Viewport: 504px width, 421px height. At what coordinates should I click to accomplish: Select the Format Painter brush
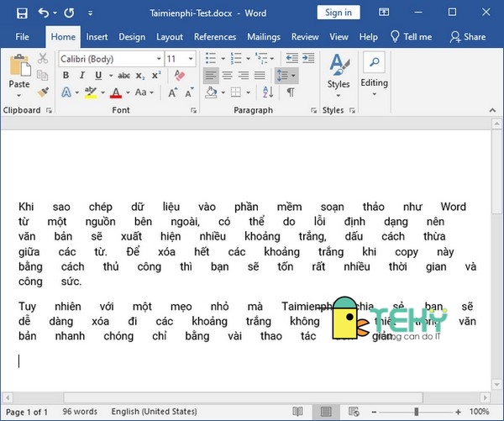(43, 92)
